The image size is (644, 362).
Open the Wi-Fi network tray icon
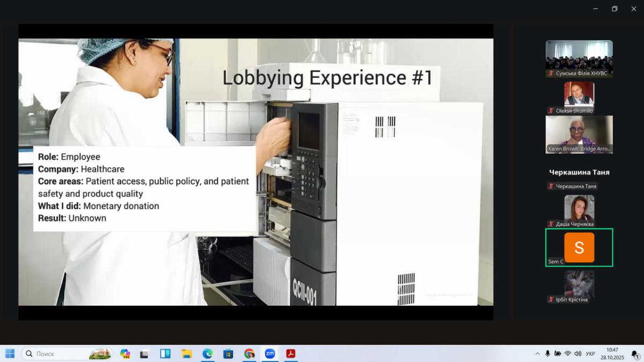568,353
